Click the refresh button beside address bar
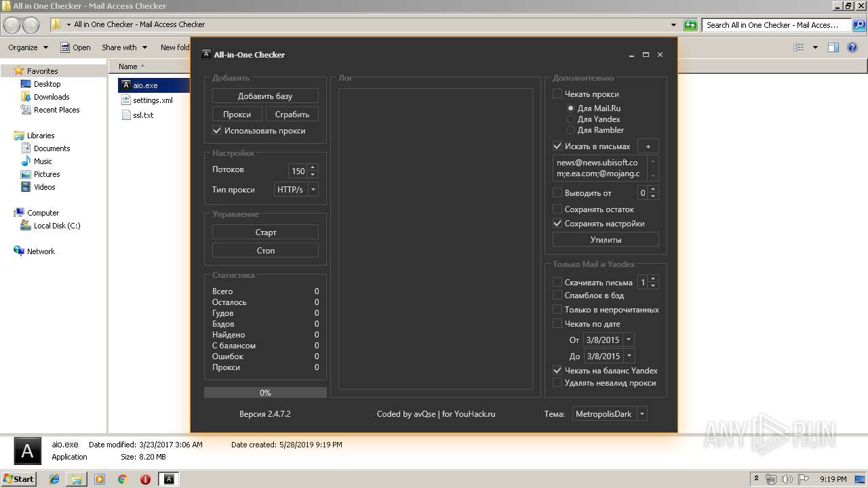Screen dimensions: 868x488 (690, 25)
